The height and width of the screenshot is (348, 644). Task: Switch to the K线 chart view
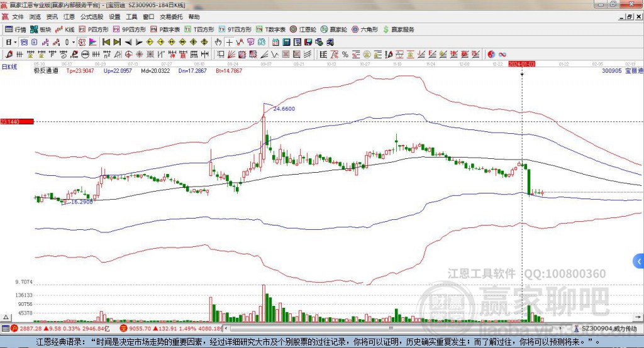tap(65, 30)
